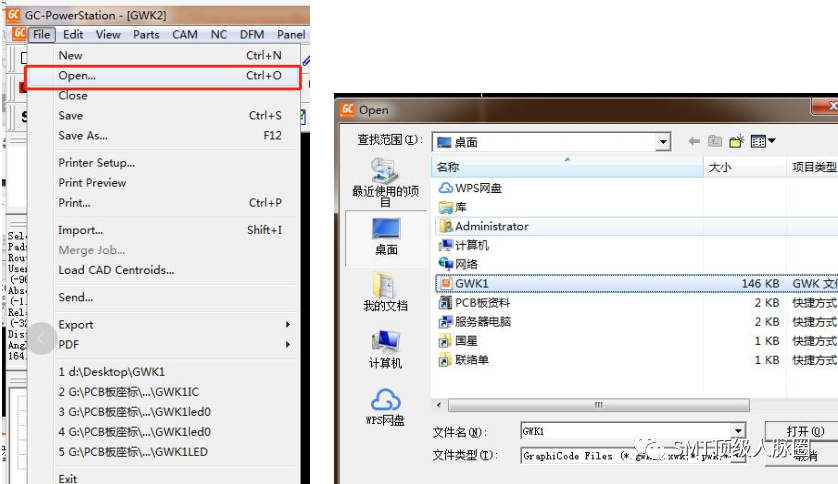Screen dimensions: 838x484
Task: Choose Send... menu entry
Action: (x=163, y=298)
